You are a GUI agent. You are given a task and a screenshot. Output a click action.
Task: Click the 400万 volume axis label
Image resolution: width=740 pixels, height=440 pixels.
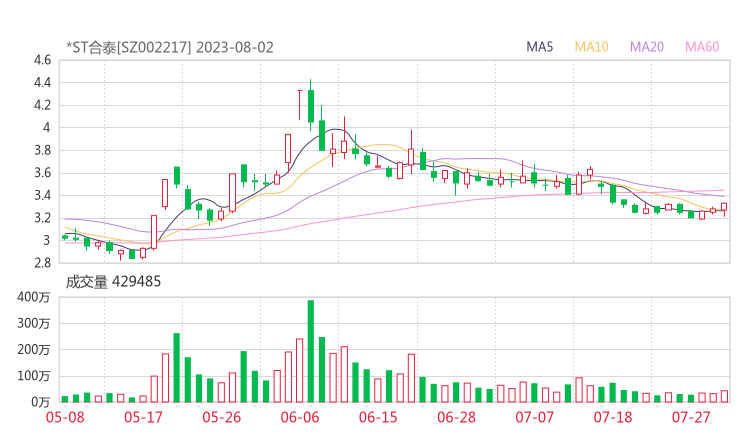(x=34, y=297)
